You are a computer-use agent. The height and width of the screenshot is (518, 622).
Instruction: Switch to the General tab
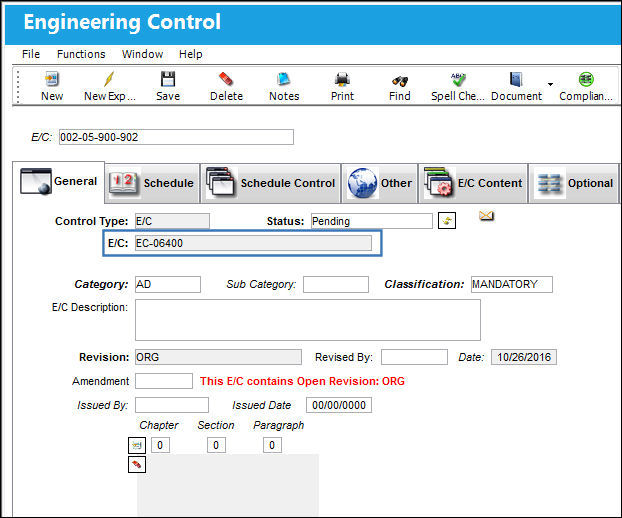[x=59, y=182]
